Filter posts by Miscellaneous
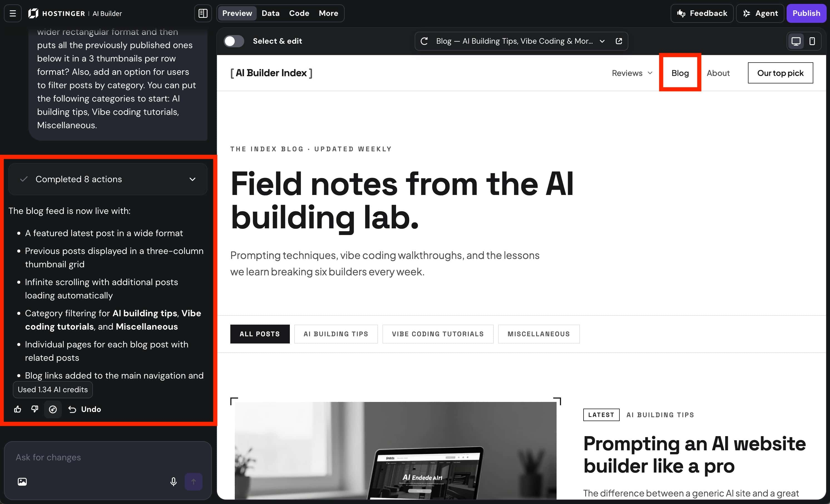 click(x=538, y=334)
